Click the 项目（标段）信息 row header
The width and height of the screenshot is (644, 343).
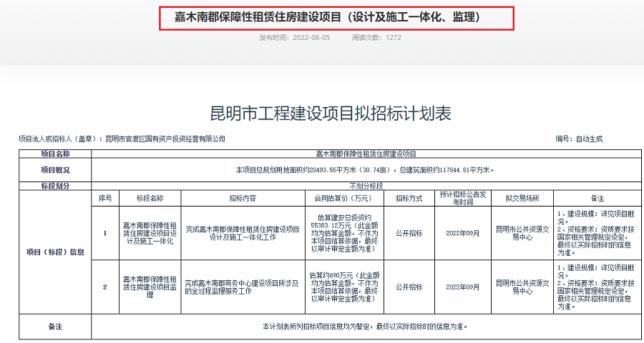click(x=55, y=252)
